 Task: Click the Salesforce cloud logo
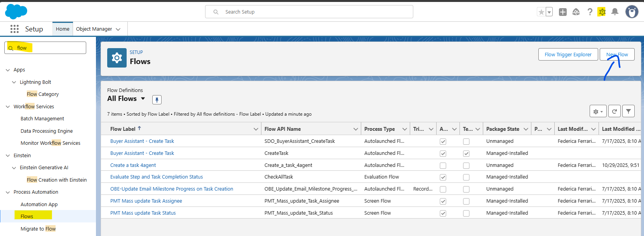(16, 12)
